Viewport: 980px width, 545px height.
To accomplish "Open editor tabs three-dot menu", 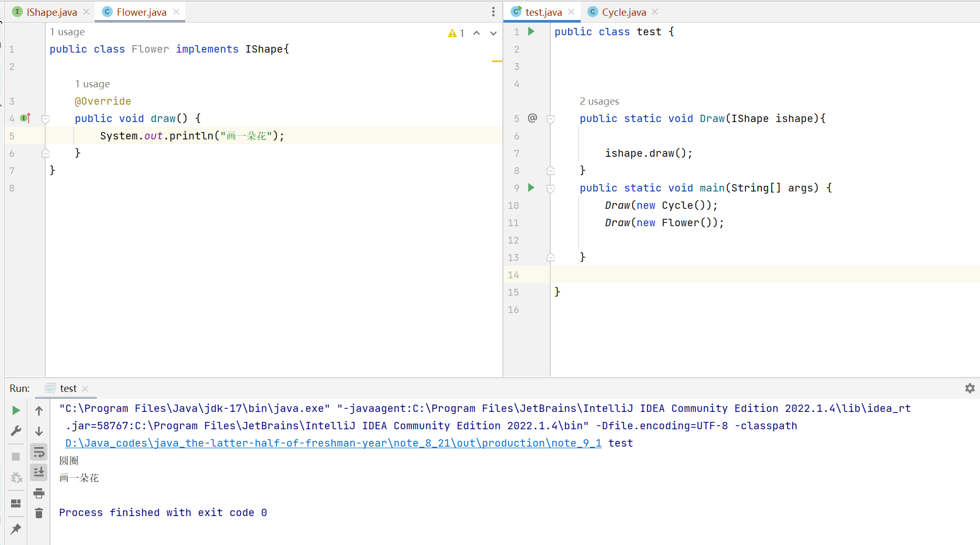I will 493,12.
